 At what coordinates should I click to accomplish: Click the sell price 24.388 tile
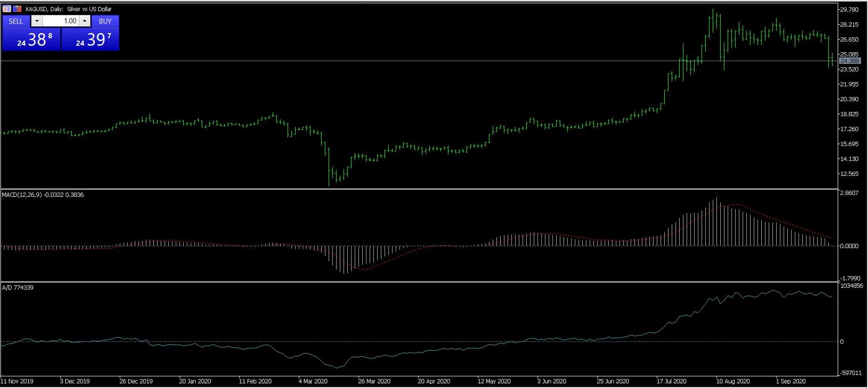31,39
